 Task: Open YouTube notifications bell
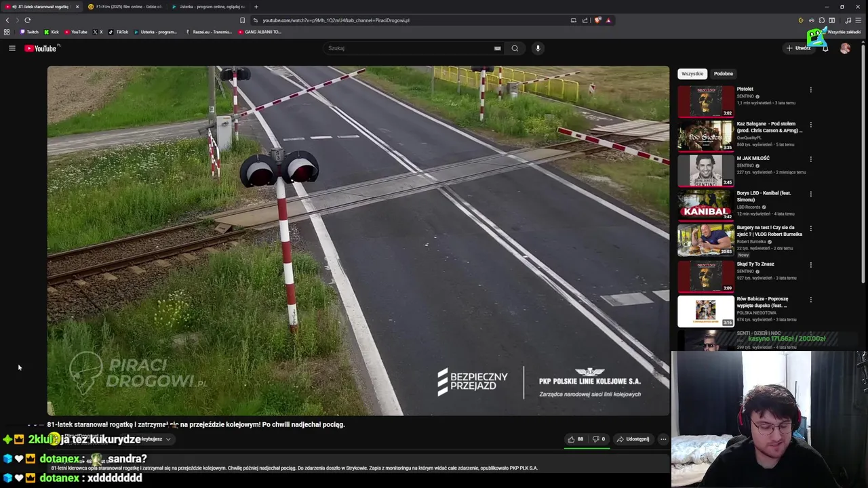[825, 48]
